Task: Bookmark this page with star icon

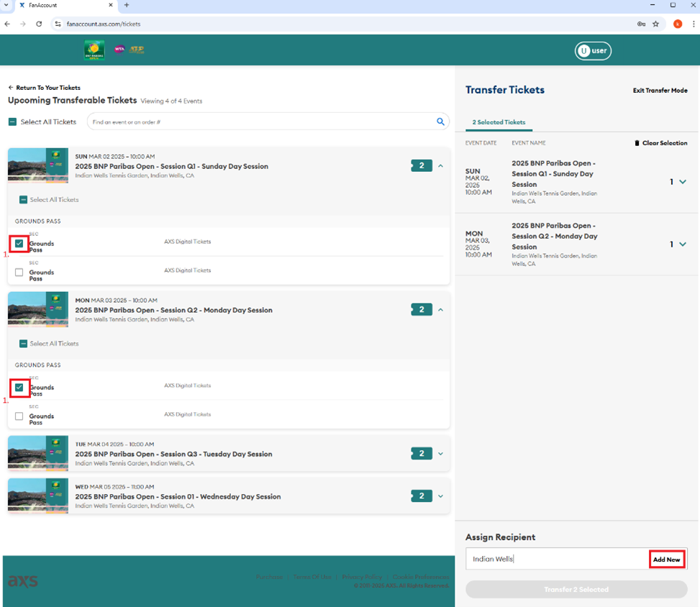Action: [x=655, y=24]
